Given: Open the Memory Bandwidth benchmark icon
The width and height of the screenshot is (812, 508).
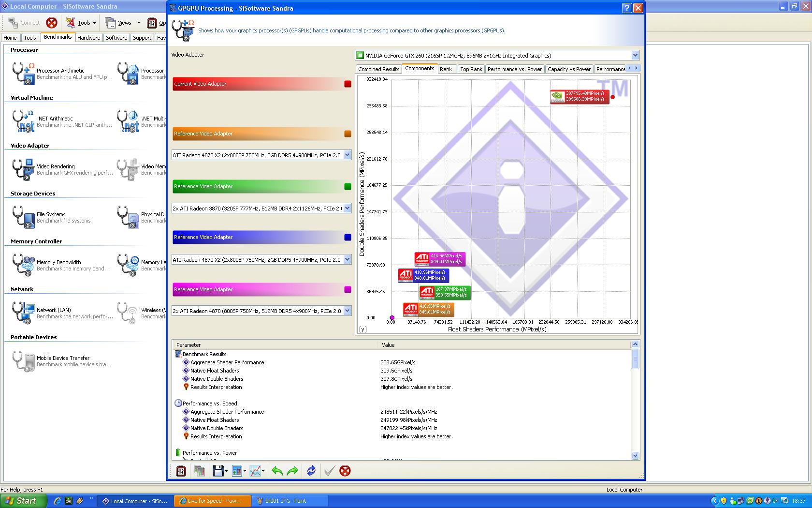Looking at the screenshot, I should point(23,265).
